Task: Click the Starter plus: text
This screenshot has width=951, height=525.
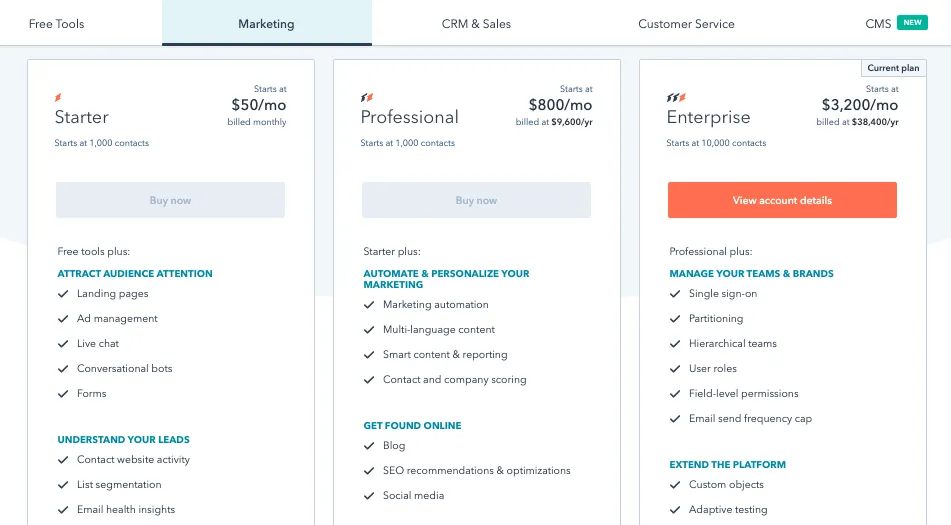Action: (392, 251)
